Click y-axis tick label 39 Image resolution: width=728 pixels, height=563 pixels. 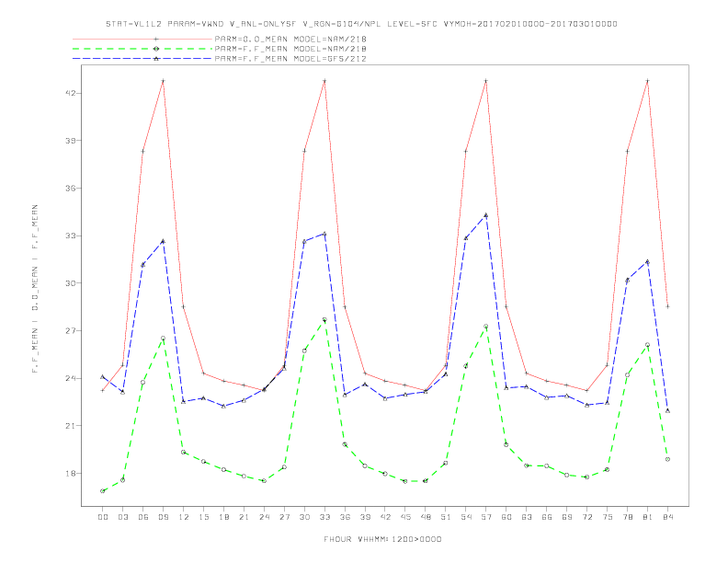tap(71, 140)
